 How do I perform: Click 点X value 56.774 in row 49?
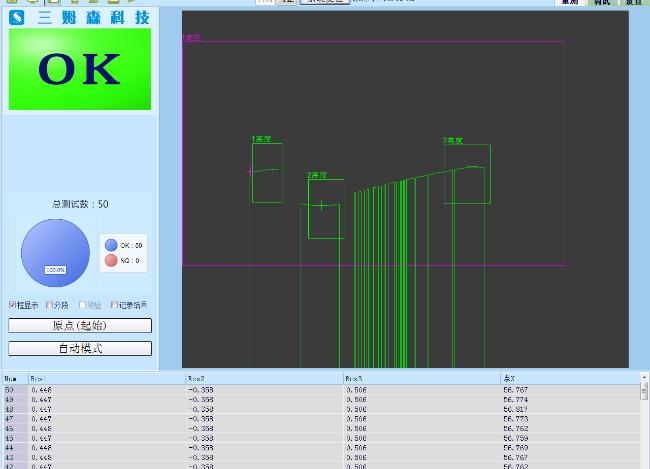tap(516, 399)
